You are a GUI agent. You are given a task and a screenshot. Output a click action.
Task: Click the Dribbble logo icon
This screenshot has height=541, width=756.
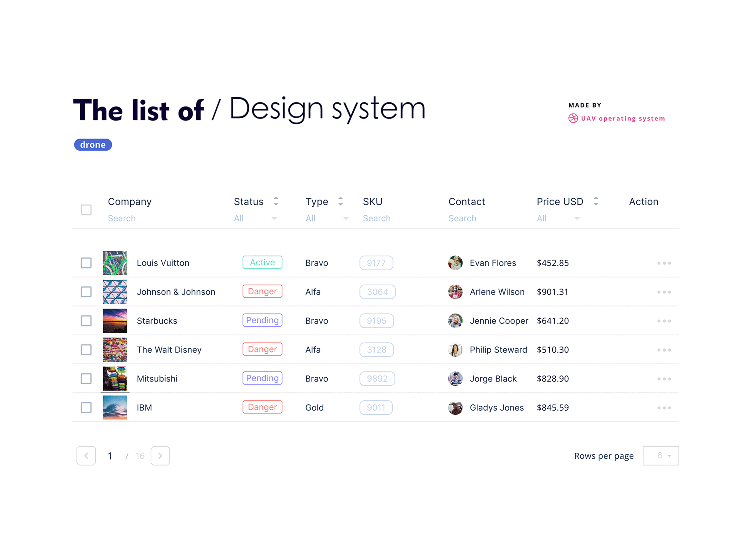pyautogui.click(x=573, y=118)
